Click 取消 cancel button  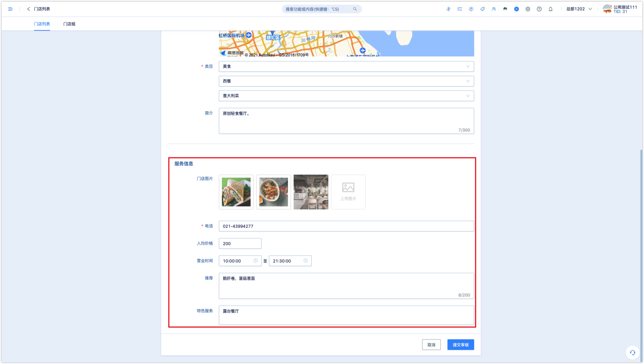(431, 344)
